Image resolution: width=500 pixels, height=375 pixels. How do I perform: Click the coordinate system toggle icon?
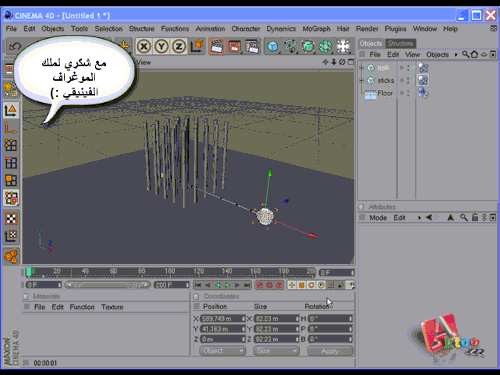tap(197, 46)
